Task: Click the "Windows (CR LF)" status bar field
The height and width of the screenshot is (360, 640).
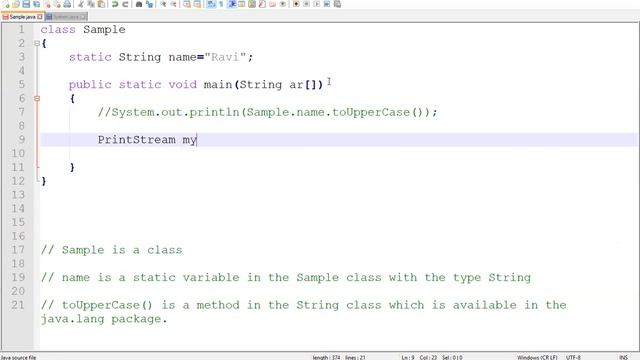Action: tap(537, 358)
